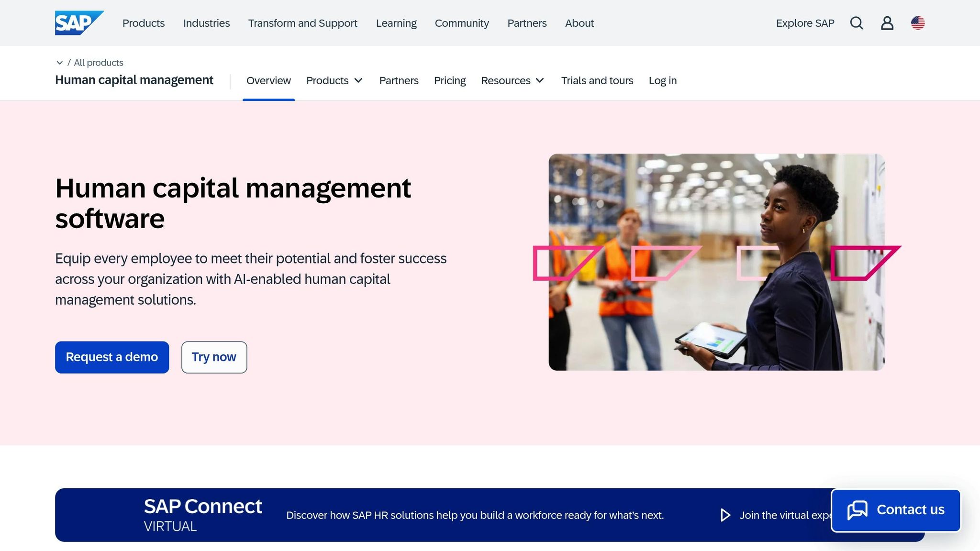Expand the Products dropdown in the sub-navigation
This screenshot has width=980, height=551.
(334, 80)
